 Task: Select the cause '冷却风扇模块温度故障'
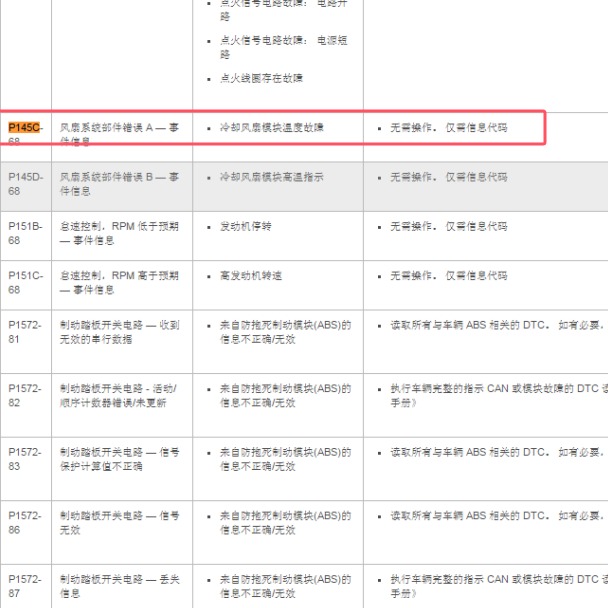coord(271,128)
